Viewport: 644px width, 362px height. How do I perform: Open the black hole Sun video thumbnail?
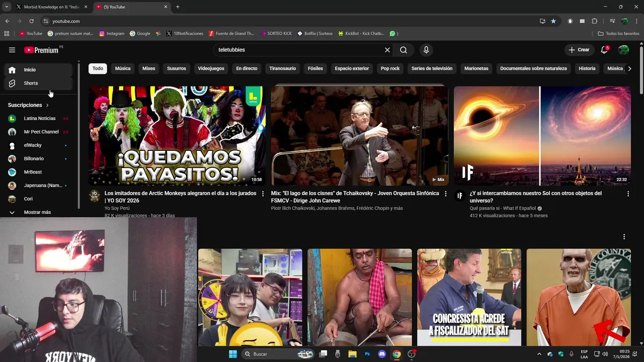542,136
